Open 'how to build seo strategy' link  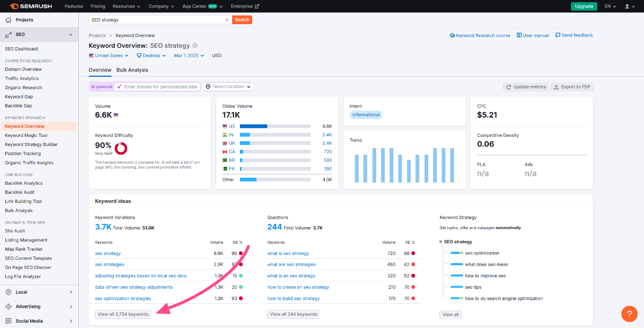[x=294, y=298]
